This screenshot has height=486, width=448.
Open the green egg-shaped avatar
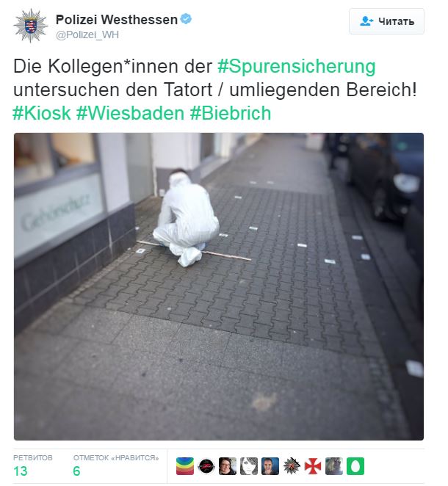(x=355, y=466)
